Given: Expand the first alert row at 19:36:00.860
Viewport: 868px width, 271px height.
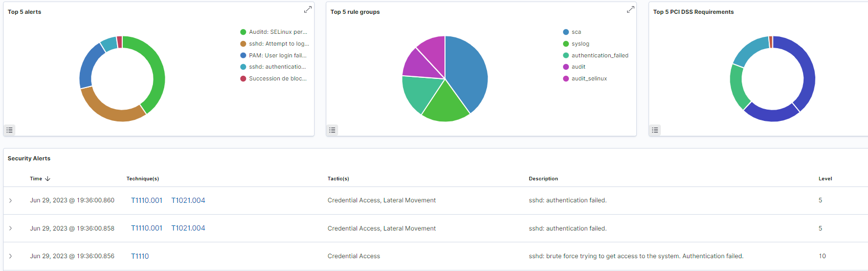Looking at the screenshot, I should coord(10,200).
